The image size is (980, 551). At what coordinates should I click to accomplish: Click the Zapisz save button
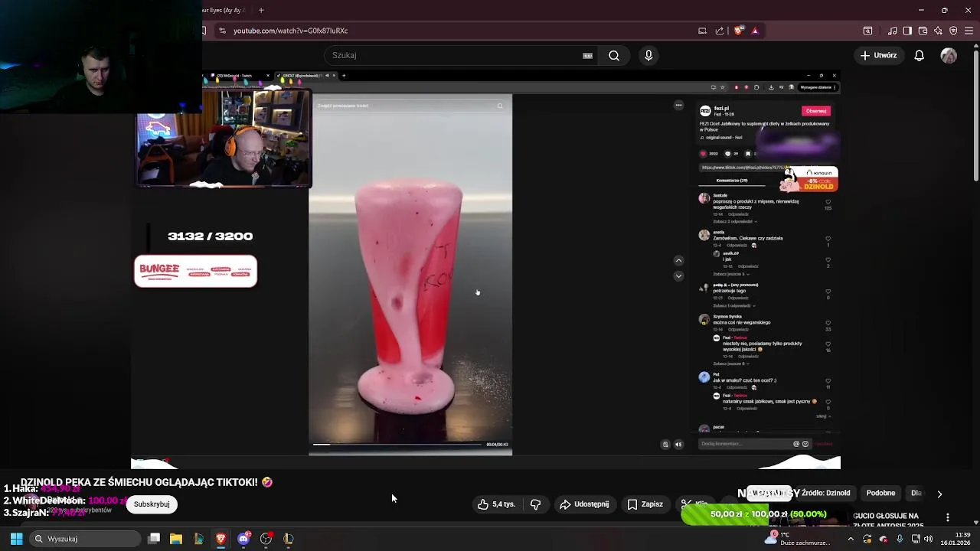[645, 504]
